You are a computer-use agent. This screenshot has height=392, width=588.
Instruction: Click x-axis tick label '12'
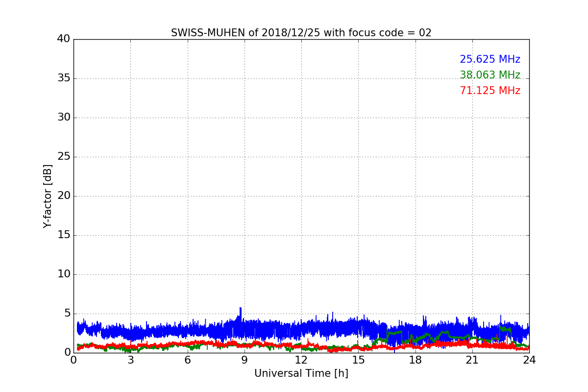coord(301,360)
